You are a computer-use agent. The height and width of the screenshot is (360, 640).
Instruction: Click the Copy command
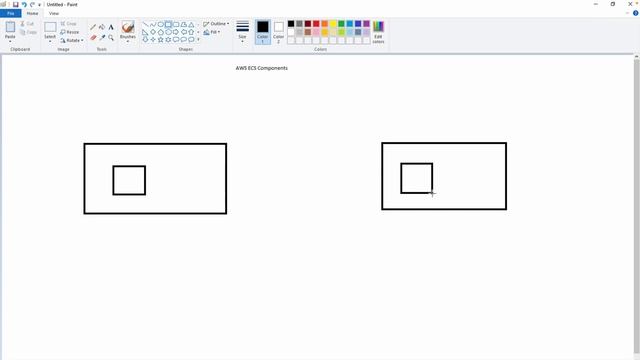28,32
